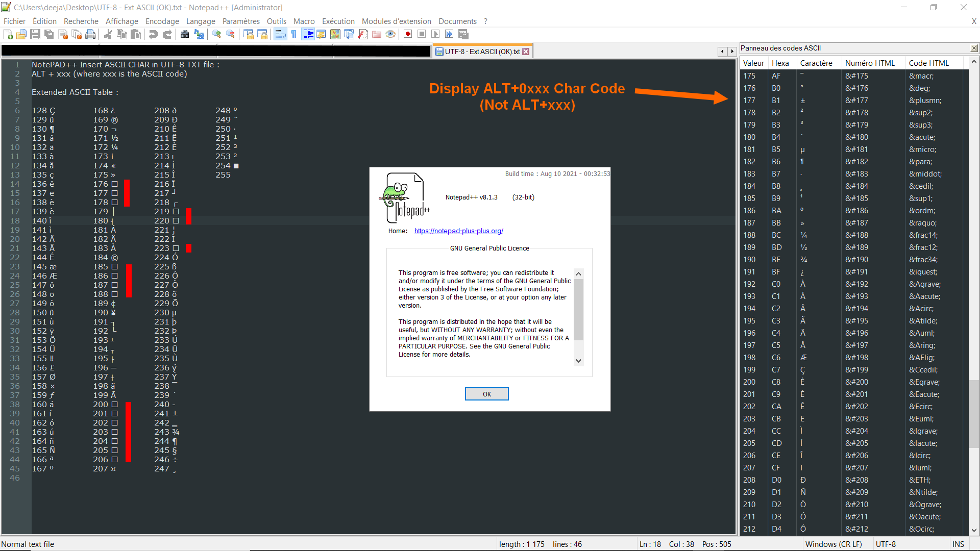Click ASCII panel scrollbar down arrow
Image resolution: width=980 pixels, height=551 pixels.
point(974,530)
